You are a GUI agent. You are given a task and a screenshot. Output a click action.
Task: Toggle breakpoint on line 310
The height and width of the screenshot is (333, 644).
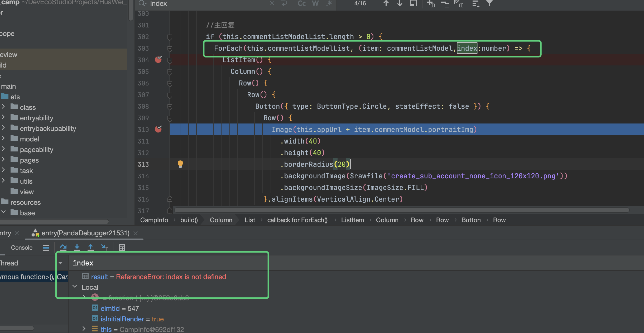pos(158,129)
